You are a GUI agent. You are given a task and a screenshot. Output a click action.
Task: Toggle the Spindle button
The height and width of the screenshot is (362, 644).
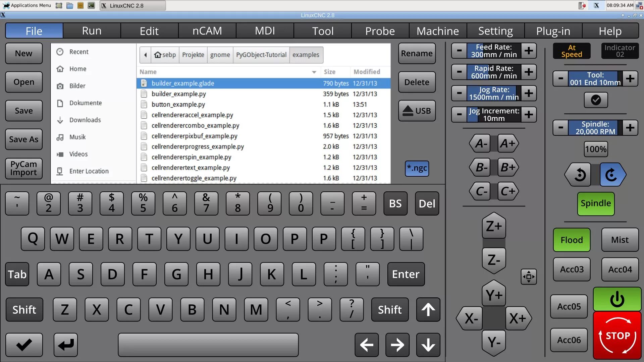[x=595, y=203]
